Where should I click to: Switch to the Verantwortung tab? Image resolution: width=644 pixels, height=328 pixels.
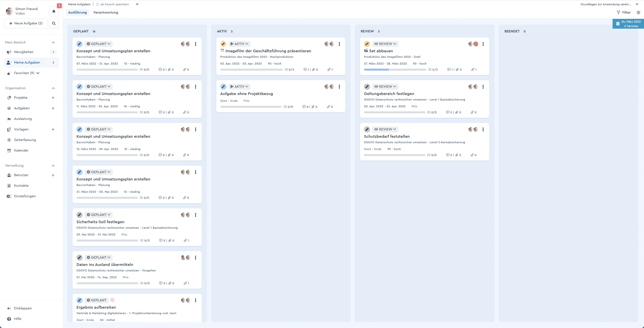click(x=106, y=12)
